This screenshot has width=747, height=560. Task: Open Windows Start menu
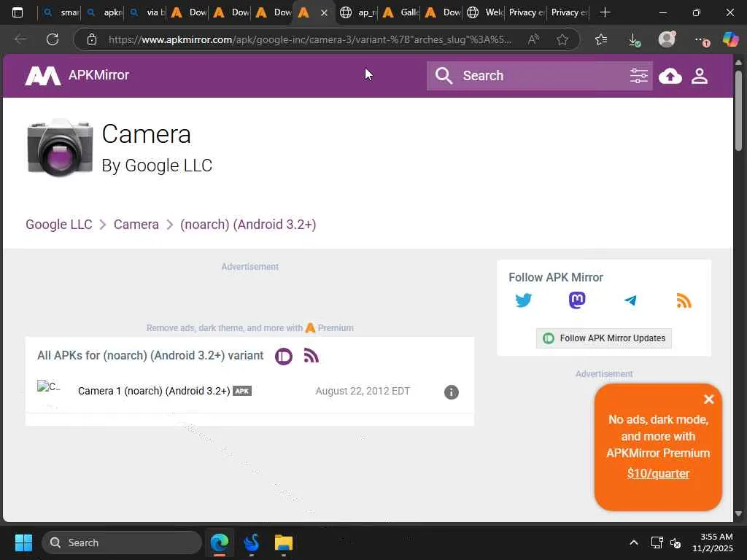point(23,542)
